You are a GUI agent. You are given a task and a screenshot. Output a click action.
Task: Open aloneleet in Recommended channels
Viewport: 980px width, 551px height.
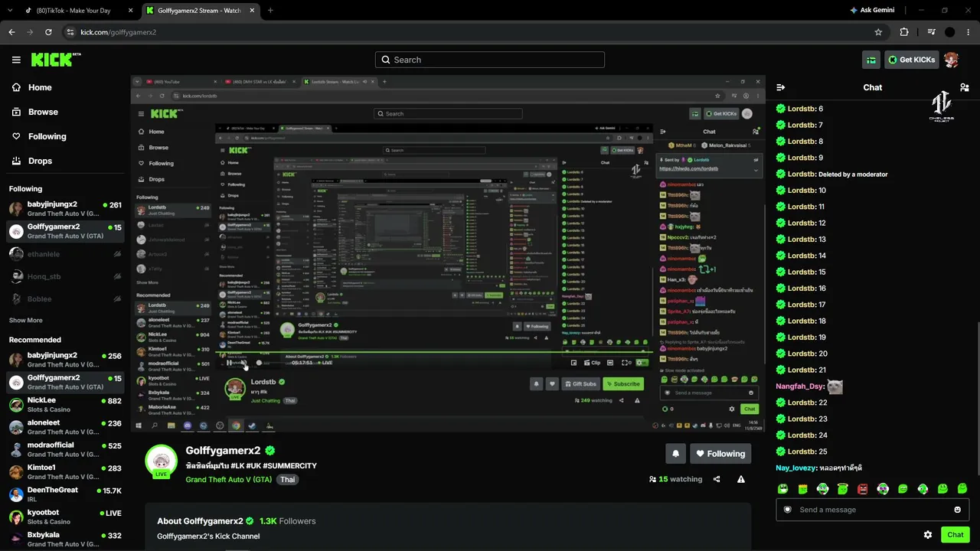coord(65,427)
